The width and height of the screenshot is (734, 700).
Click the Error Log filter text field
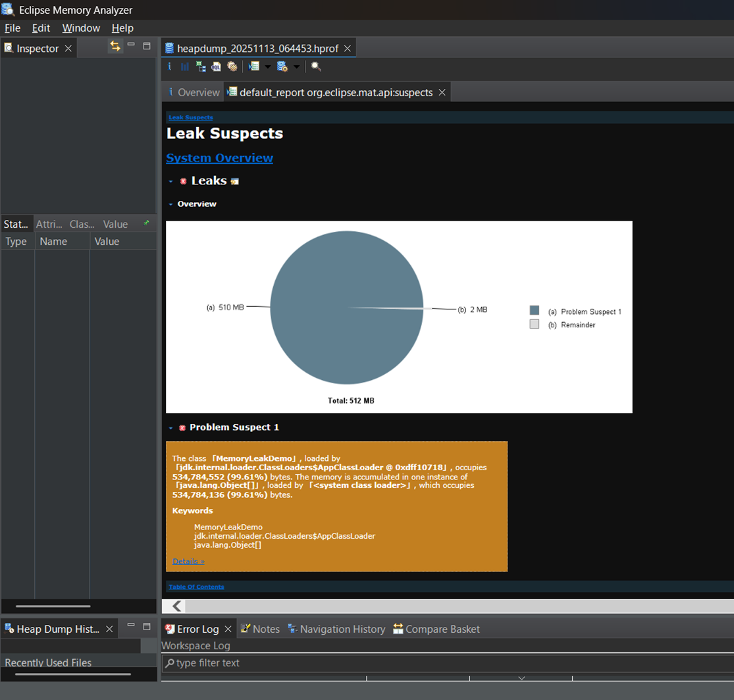coord(448,663)
